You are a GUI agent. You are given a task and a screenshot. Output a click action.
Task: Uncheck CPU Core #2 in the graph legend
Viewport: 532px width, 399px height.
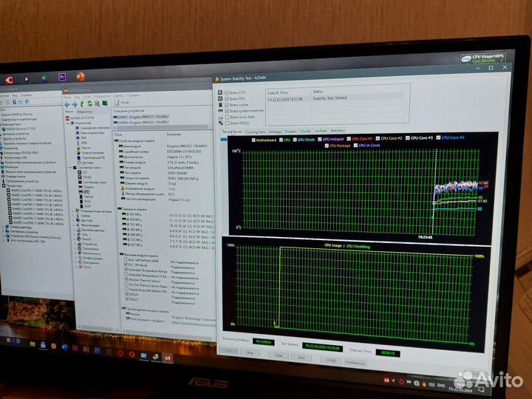[x=378, y=139]
